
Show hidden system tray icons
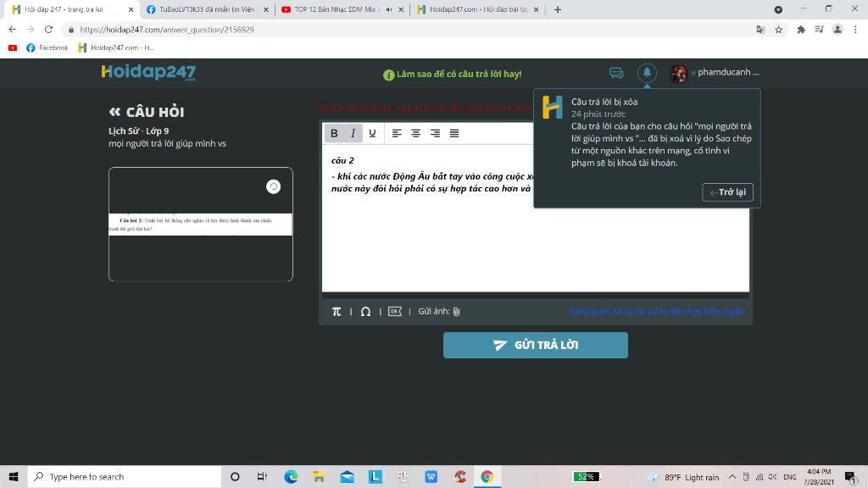coord(732,476)
